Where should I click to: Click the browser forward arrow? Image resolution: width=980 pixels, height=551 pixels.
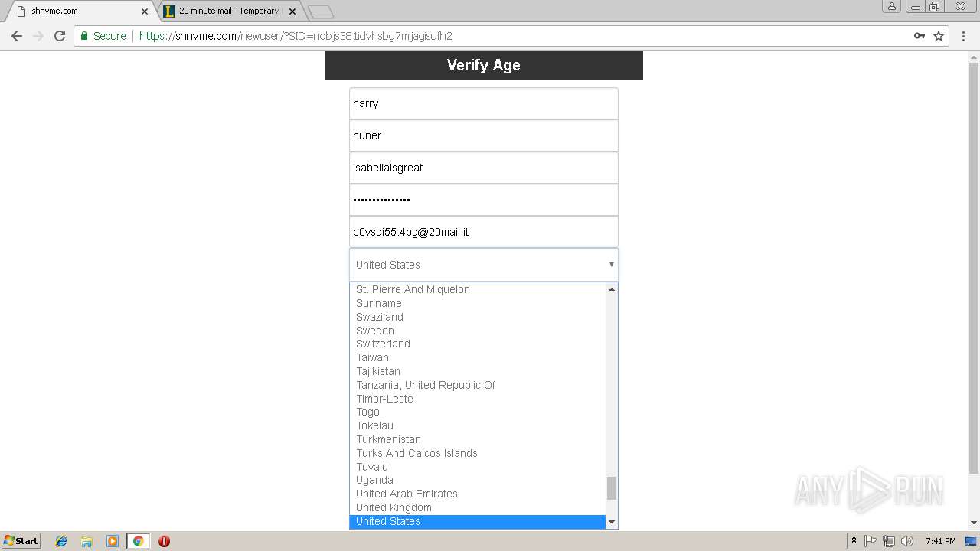click(38, 36)
